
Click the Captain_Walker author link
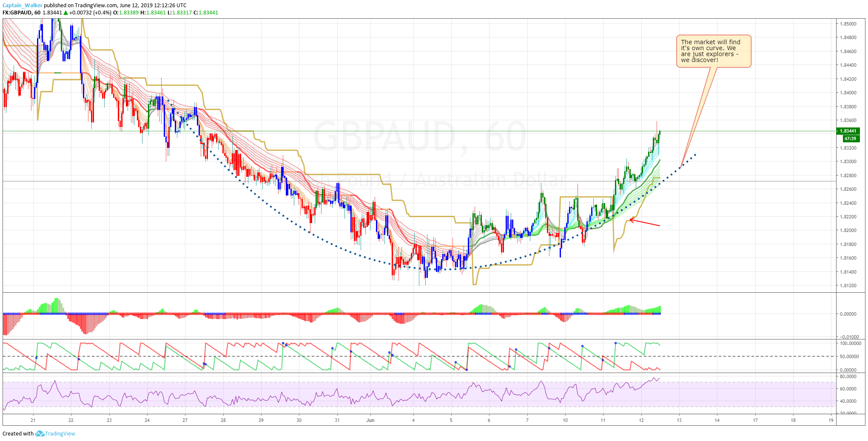(x=23, y=6)
